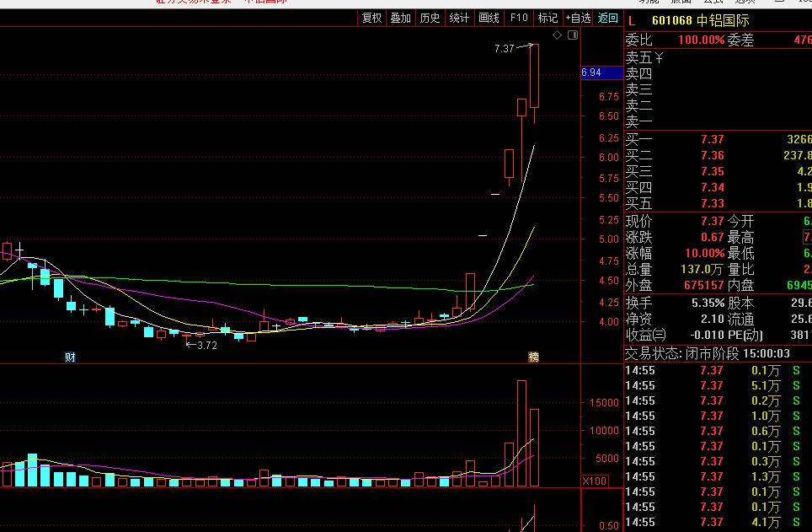Click the 内盘 label
812x532 pixels.
[x=740, y=286]
